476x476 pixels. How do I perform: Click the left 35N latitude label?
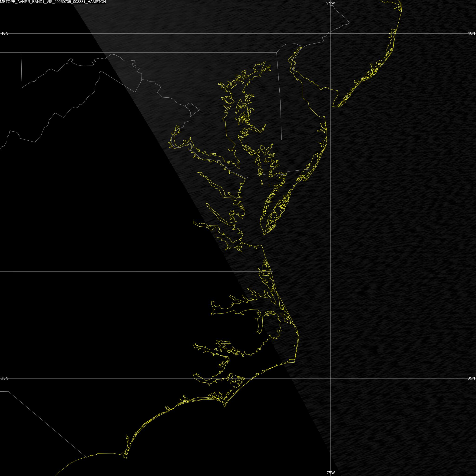tap(4, 378)
